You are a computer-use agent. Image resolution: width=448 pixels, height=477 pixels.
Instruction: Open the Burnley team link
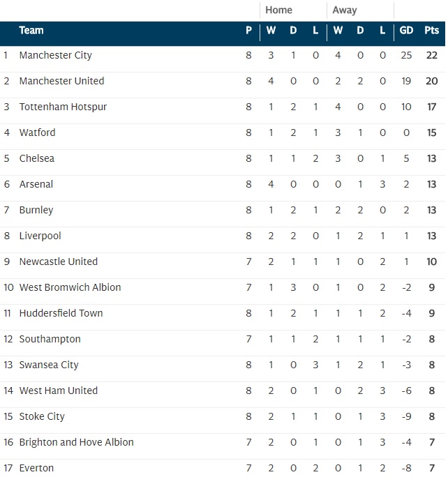point(36,210)
